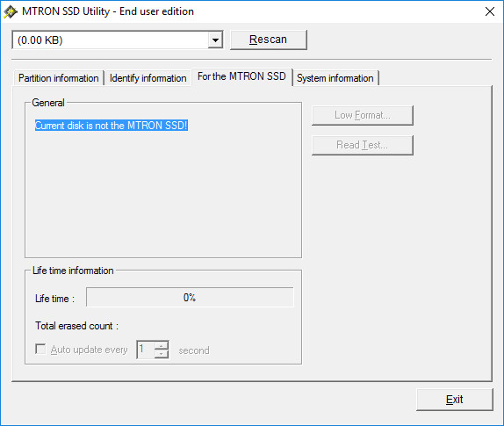The width and height of the screenshot is (504, 426).
Task: Close the MTRON SSD Utility window
Action: pyautogui.click(x=490, y=11)
